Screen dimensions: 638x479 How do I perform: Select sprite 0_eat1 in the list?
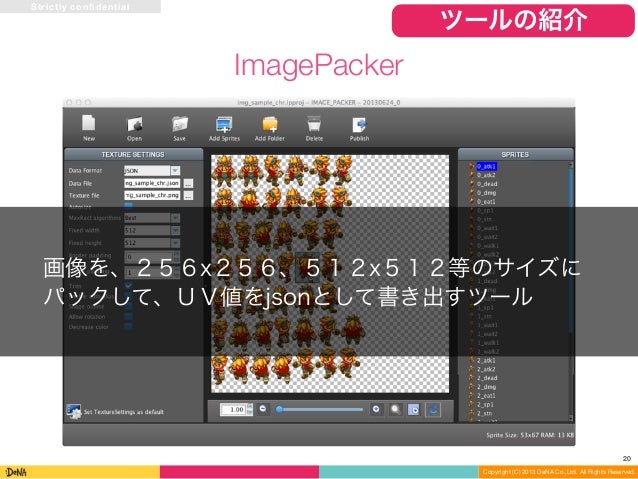(486, 201)
